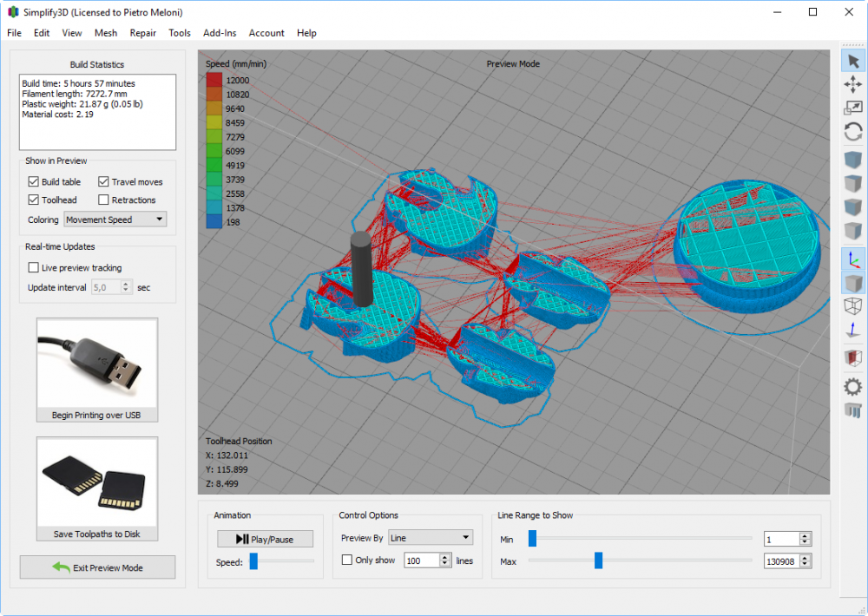Screen dimensions: 868x616
Task: Pick the rotate tool in sidebar
Action: 853,132
